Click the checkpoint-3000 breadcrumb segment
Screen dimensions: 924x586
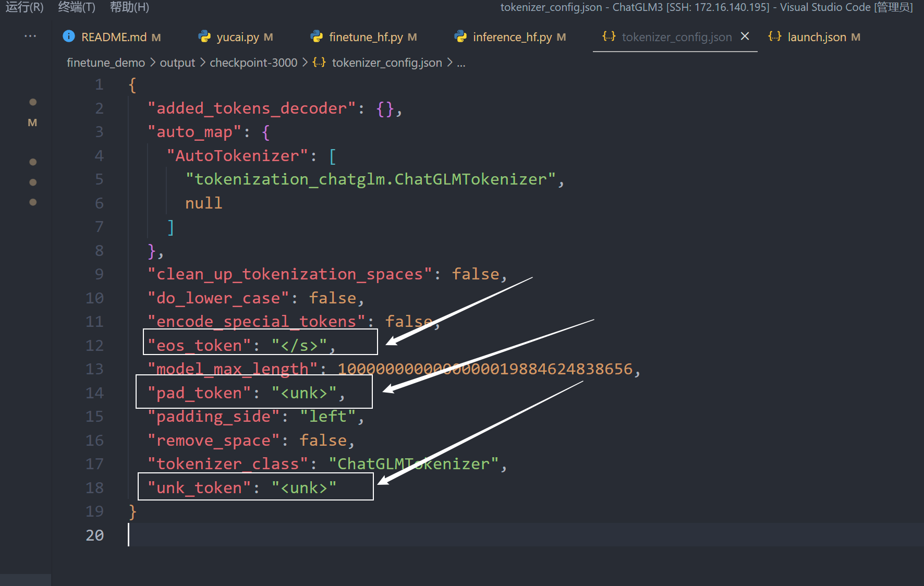point(253,63)
